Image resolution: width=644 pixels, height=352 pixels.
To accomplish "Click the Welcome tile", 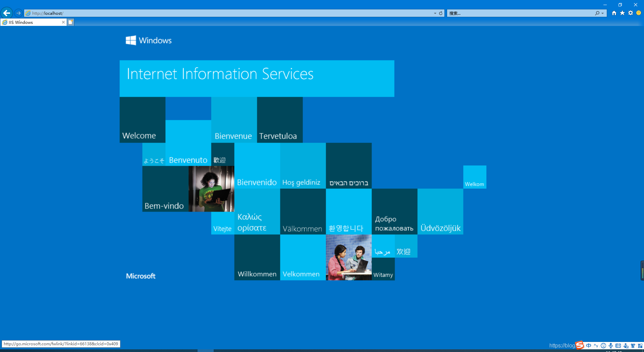I will pyautogui.click(x=143, y=120).
